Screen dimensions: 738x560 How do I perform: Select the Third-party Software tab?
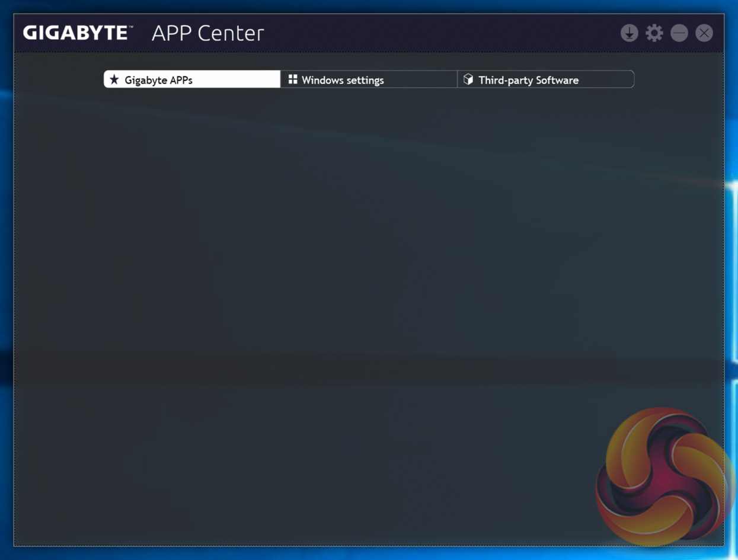pos(545,79)
